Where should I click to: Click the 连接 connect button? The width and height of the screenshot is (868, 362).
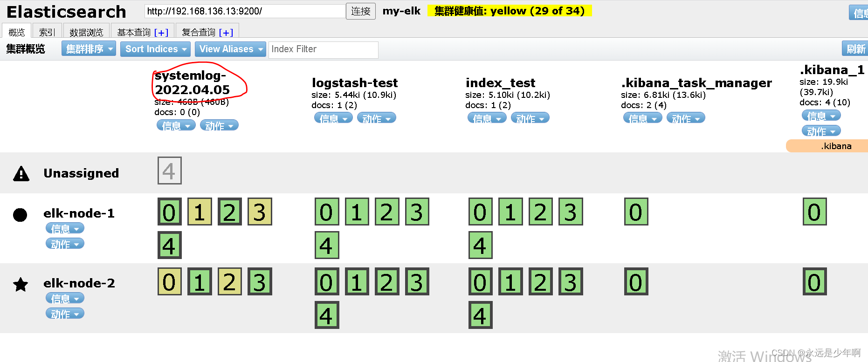coord(361,11)
